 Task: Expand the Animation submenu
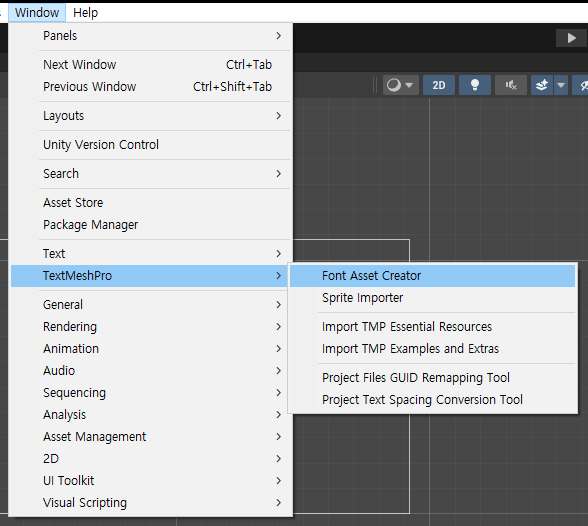pos(150,349)
